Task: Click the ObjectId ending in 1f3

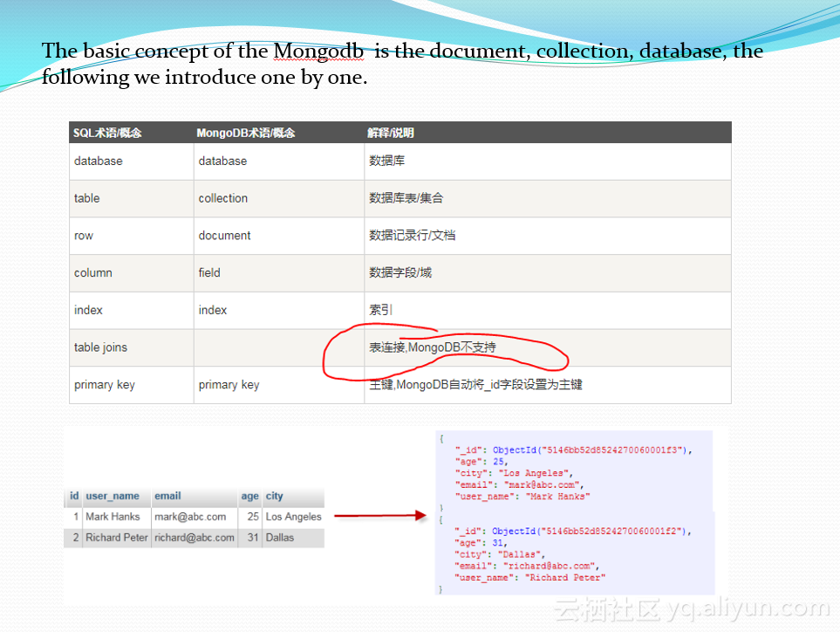Action: click(591, 450)
